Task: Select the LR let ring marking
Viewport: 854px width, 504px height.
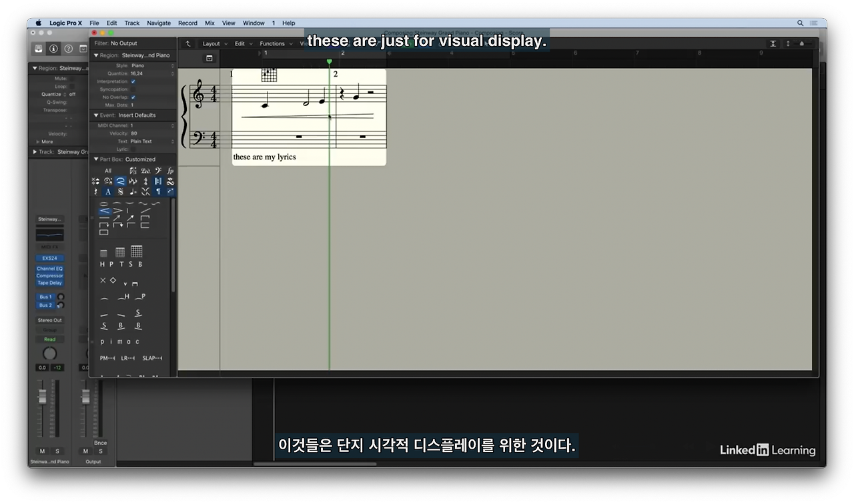Action: [x=127, y=358]
